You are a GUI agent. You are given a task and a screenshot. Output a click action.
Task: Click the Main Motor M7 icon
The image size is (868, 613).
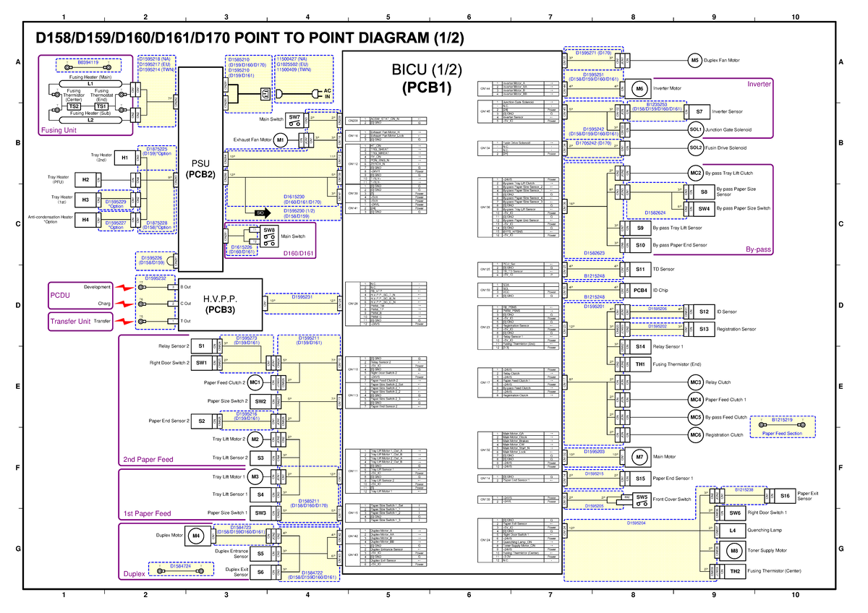(x=639, y=456)
